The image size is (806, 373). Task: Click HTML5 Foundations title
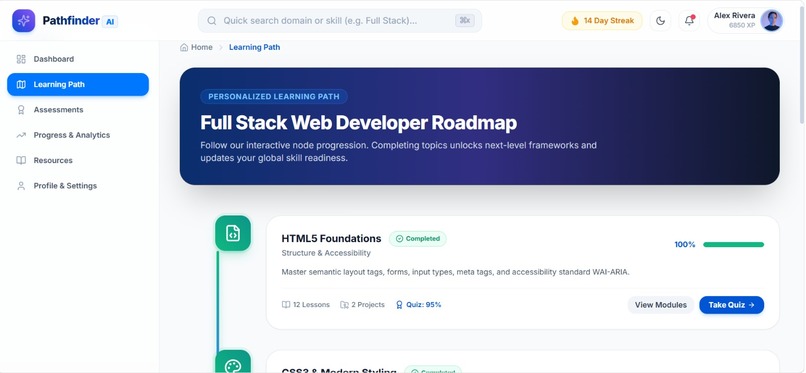[332, 238]
